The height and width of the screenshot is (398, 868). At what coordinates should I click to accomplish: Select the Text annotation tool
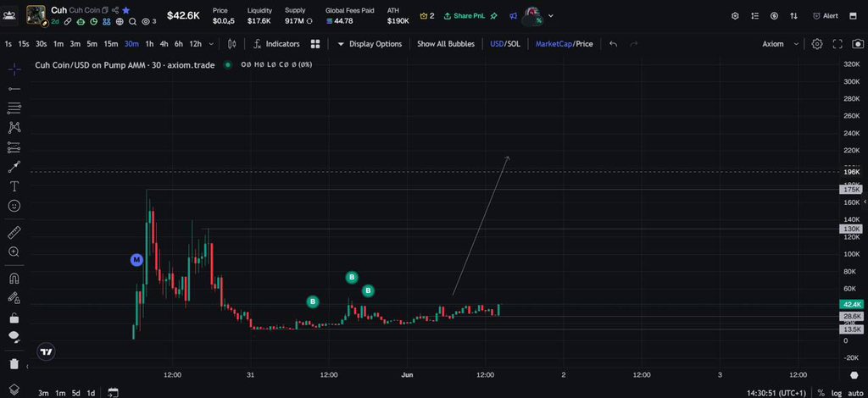[x=14, y=186]
